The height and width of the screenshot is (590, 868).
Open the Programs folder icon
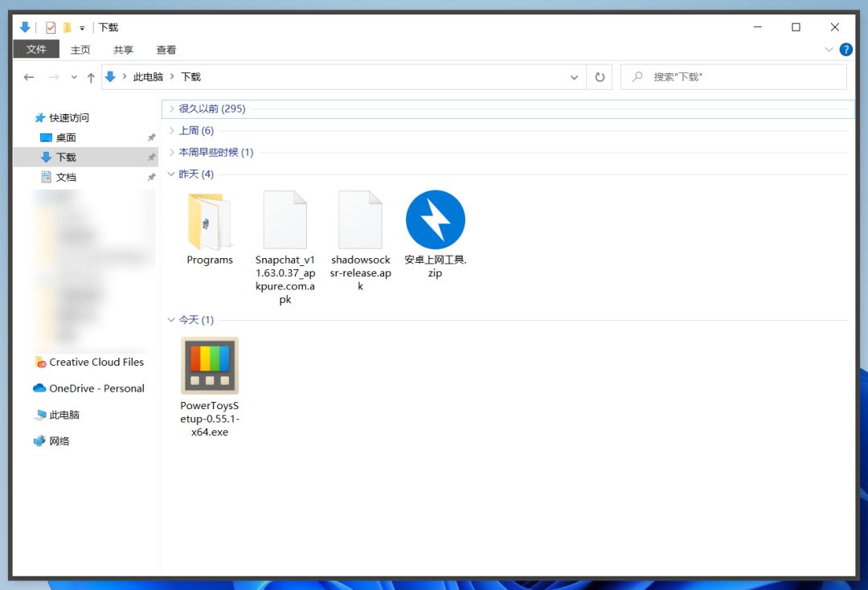(x=210, y=221)
